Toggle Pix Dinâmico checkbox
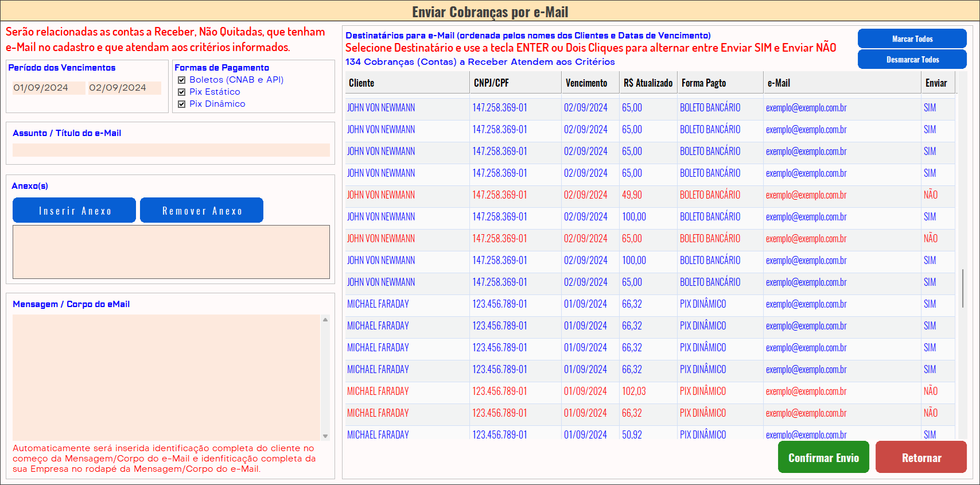 tap(181, 104)
